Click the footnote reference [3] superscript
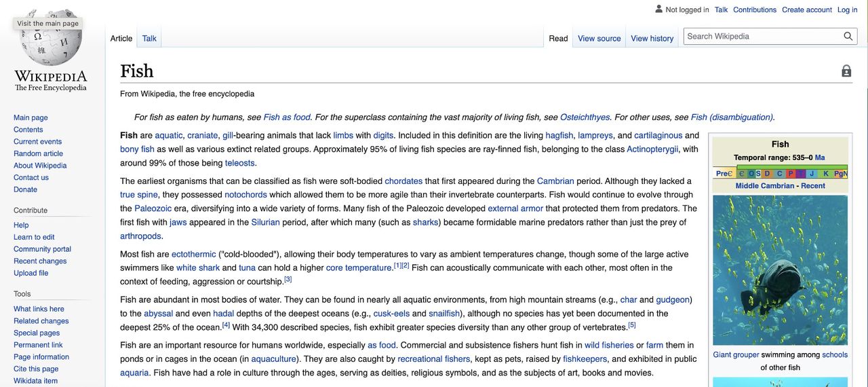 [x=288, y=278]
